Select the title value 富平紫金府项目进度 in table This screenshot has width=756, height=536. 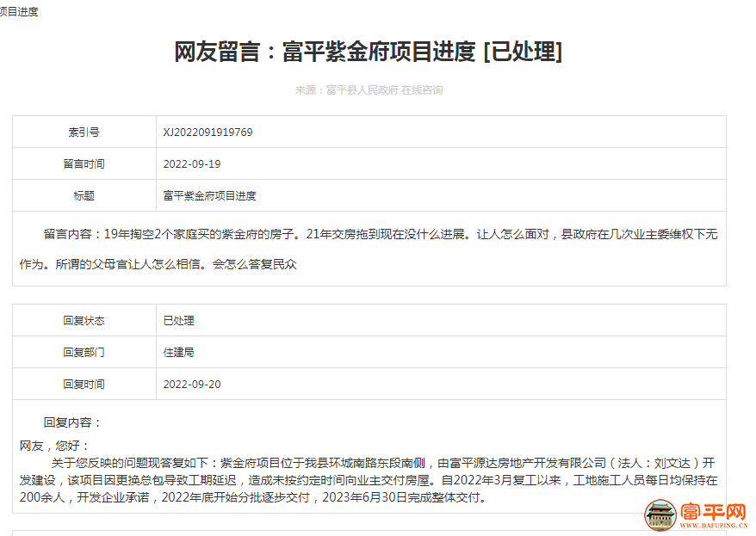coord(210,196)
